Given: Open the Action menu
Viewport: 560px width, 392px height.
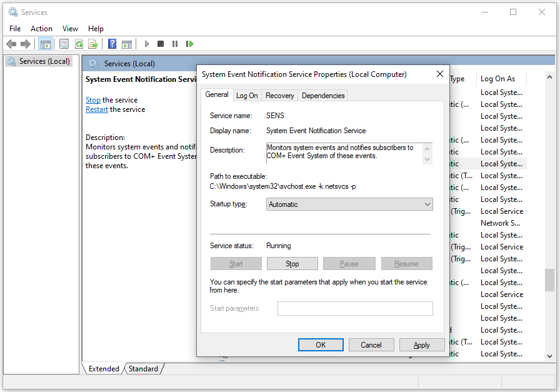Looking at the screenshot, I should coord(41,29).
